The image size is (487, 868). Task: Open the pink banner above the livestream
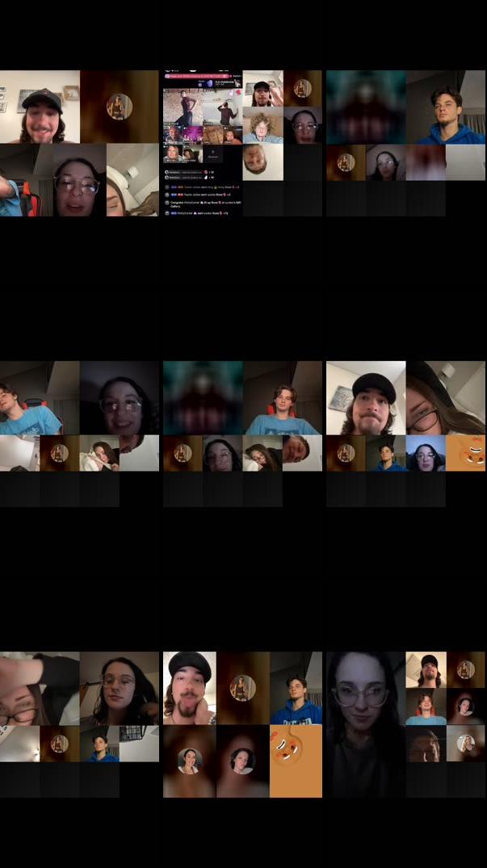pos(198,76)
